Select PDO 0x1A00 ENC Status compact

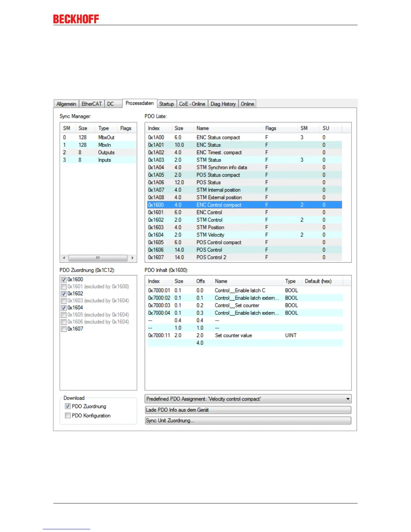click(x=244, y=137)
